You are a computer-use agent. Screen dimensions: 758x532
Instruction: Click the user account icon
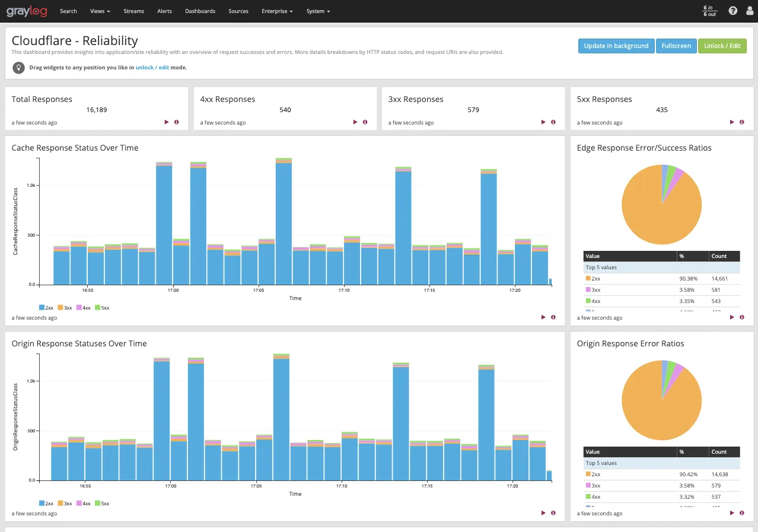(749, 11)
